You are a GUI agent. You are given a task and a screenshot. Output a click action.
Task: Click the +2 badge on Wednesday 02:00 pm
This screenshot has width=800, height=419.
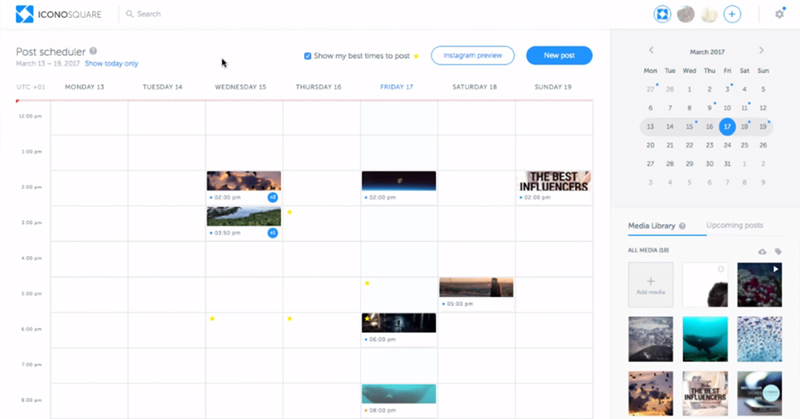tap(273, 197)
